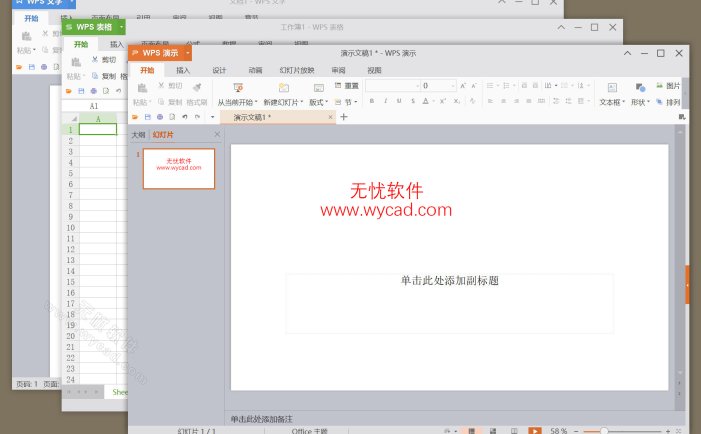
Task: Switch to 幻灯片放映 tab
Action: [x=297, y=70]
